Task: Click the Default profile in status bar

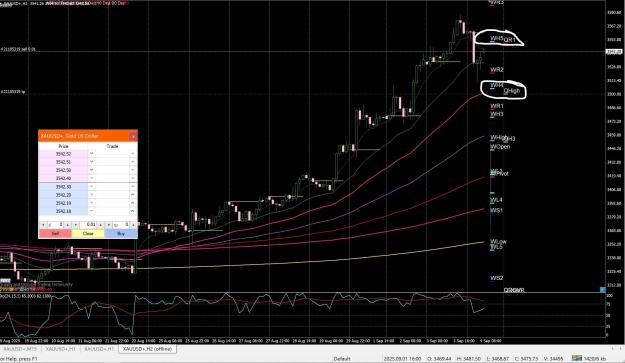Action: 342,359
